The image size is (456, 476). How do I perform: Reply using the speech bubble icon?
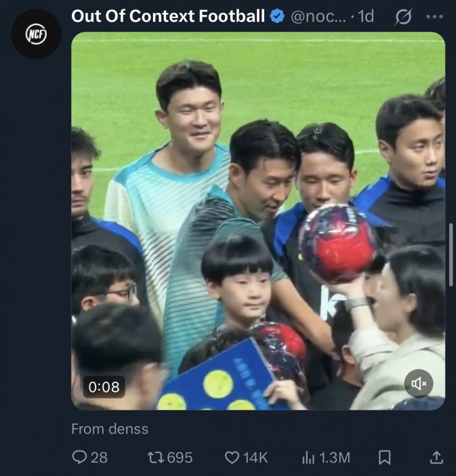[x=79, y=457]
